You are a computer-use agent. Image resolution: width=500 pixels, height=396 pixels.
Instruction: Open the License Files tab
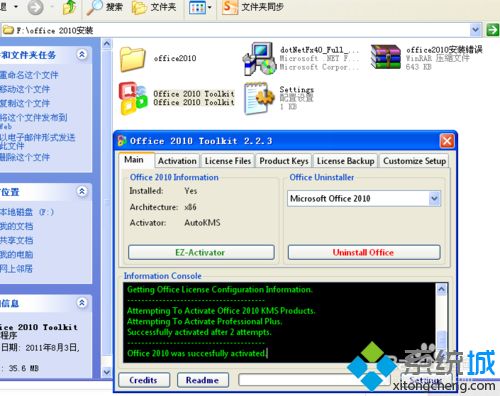point(228,161)
